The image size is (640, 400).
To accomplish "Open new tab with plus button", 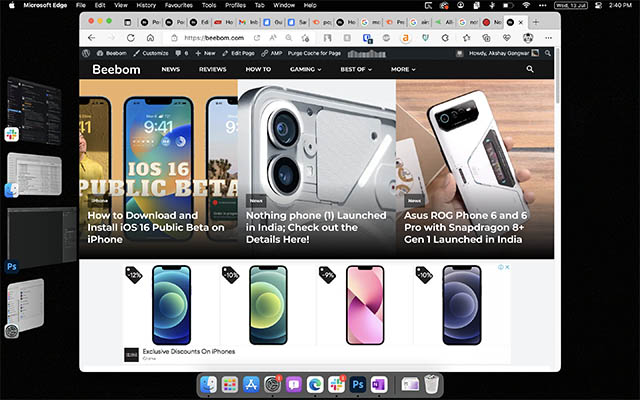I will pyautogui.click(x=536, y=21).
